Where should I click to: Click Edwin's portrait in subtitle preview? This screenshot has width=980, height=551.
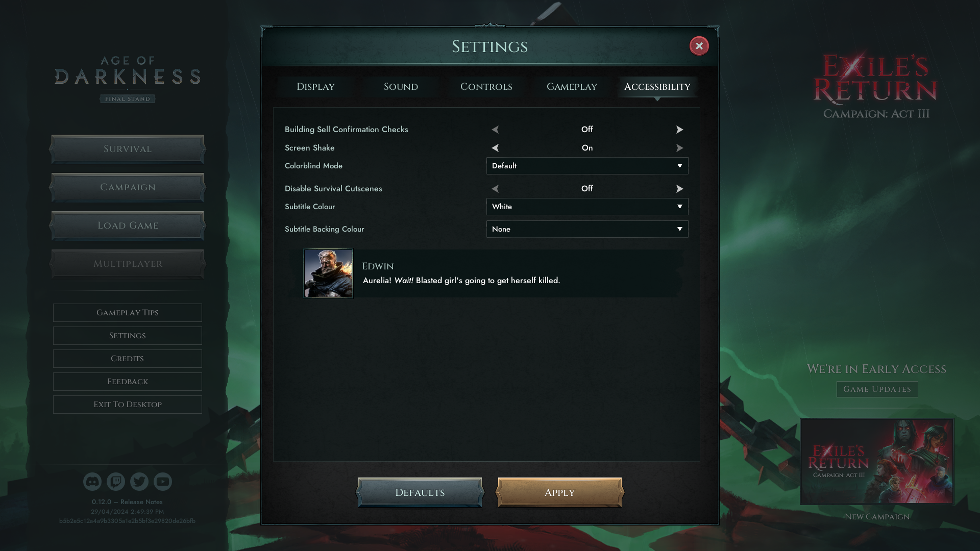pos(328,273)
